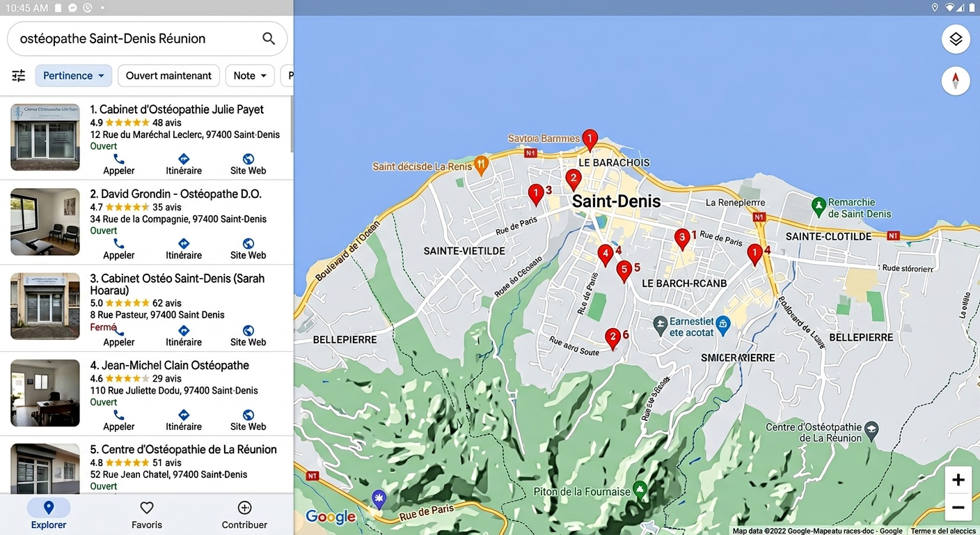Screen dimensions: 980x535
Task: Click address 34 Rue de la Compagnie
Action: [x=178, y=219]
